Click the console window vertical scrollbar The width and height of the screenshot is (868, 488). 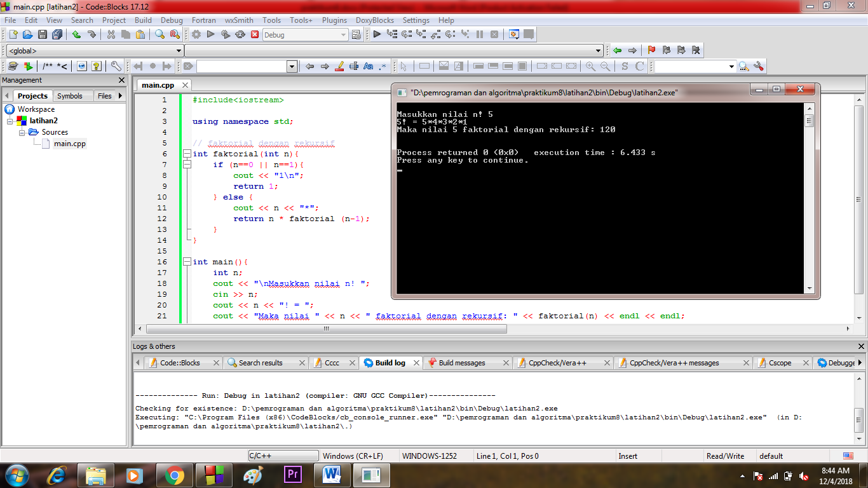pos(809,198)
